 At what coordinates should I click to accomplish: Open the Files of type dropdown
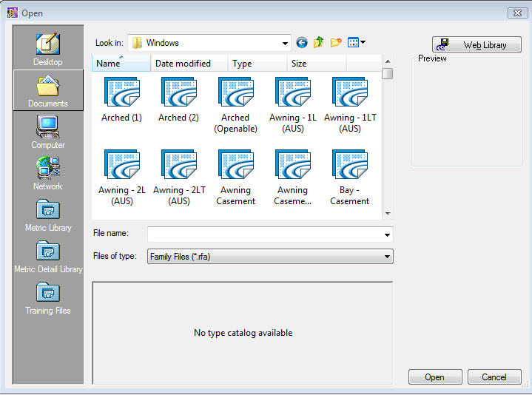(x=270, y=257)
